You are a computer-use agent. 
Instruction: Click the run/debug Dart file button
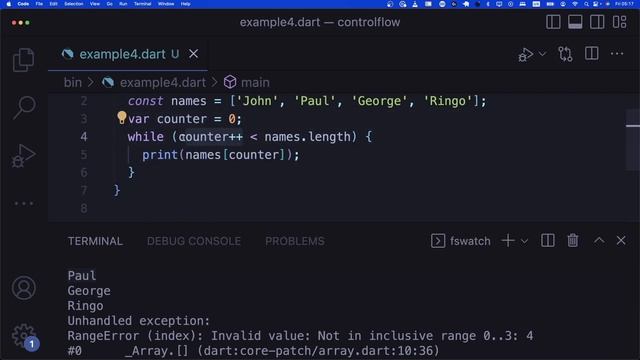pos(526,54)
